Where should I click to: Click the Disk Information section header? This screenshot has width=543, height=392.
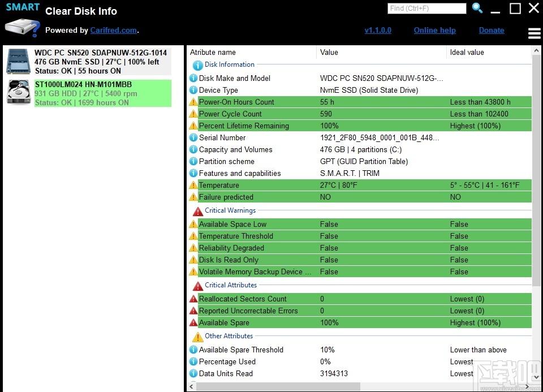tap(229, 64)
